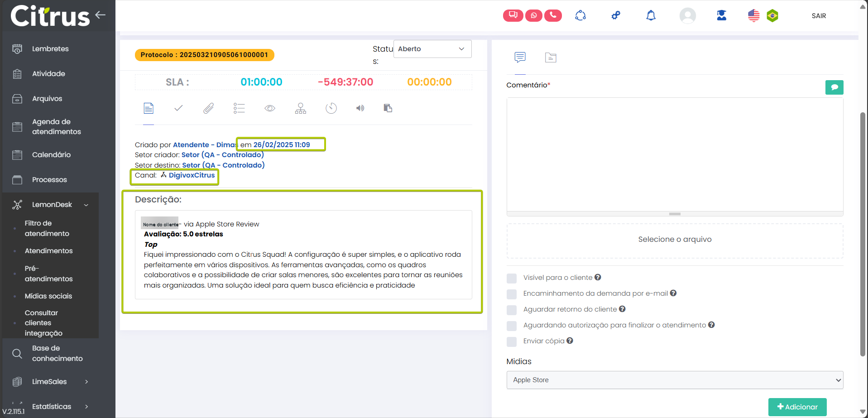Go to Mídias sociais submenu item
The width and height of the screenshot is (868, 418).
pos(48,296)
